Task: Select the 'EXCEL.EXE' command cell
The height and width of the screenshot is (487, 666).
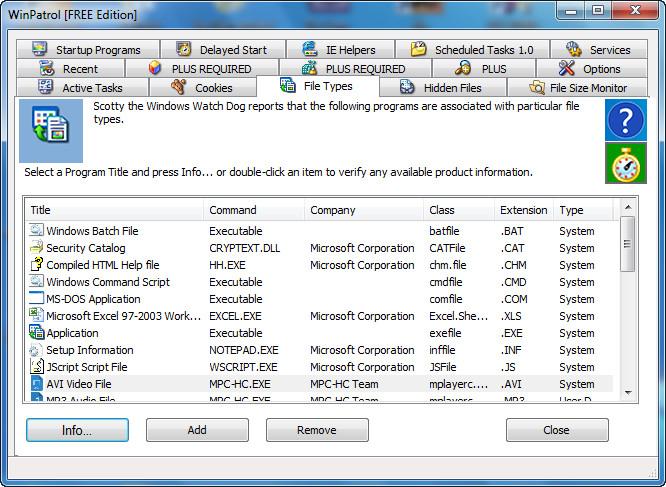Action: 235,316
